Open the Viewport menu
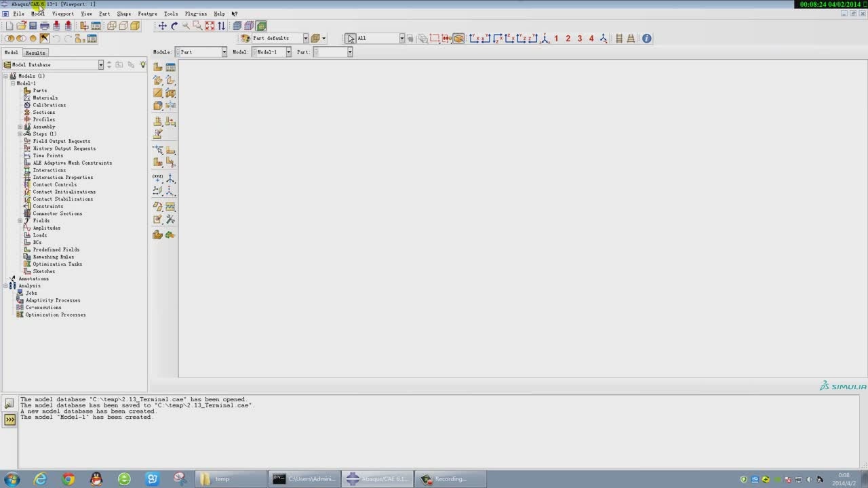Viewport: 868px width, 488px height. (x=63, y=14)
